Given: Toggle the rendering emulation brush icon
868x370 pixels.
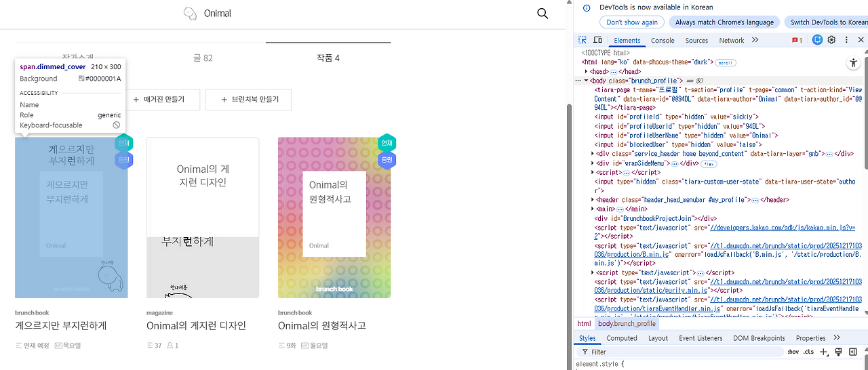Looking at the screenshot, I should (x=838, y=352).
